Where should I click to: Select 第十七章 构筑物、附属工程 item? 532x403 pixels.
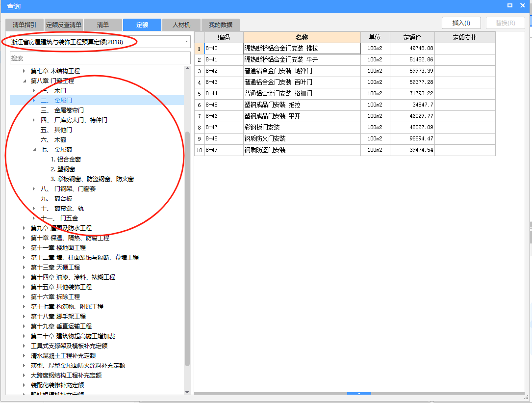(x=67, y=307)
